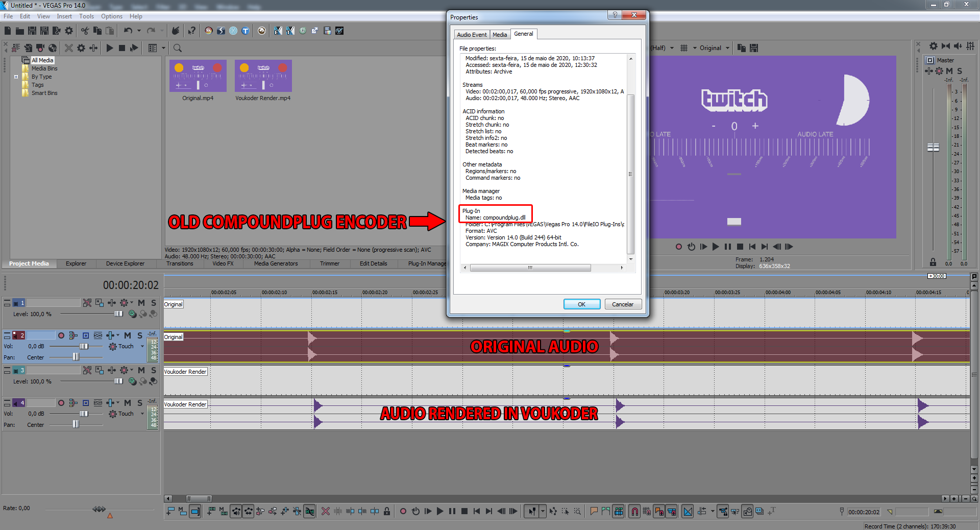Open Touch automation dropdown on track 4
980x530 pixels.
click(142, 414)
